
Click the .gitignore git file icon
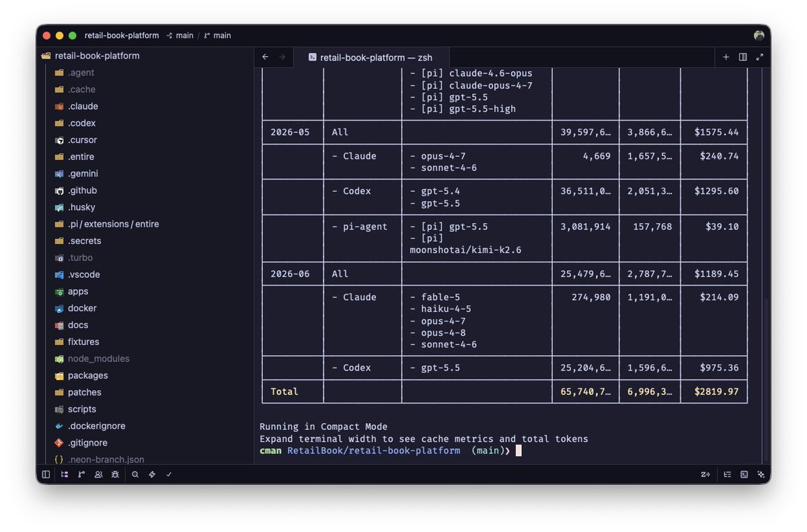pos(59,443)
